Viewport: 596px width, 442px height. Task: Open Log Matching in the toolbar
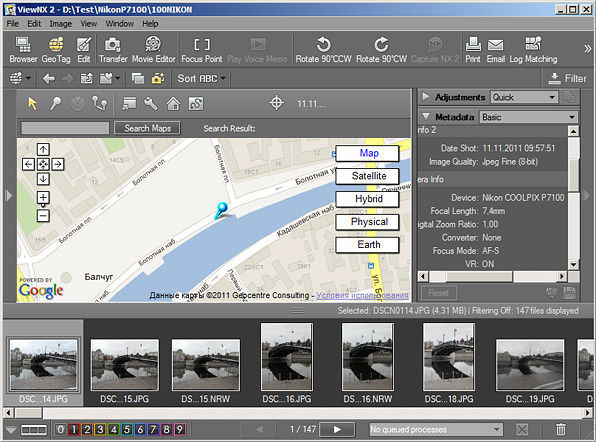[533, 44]
